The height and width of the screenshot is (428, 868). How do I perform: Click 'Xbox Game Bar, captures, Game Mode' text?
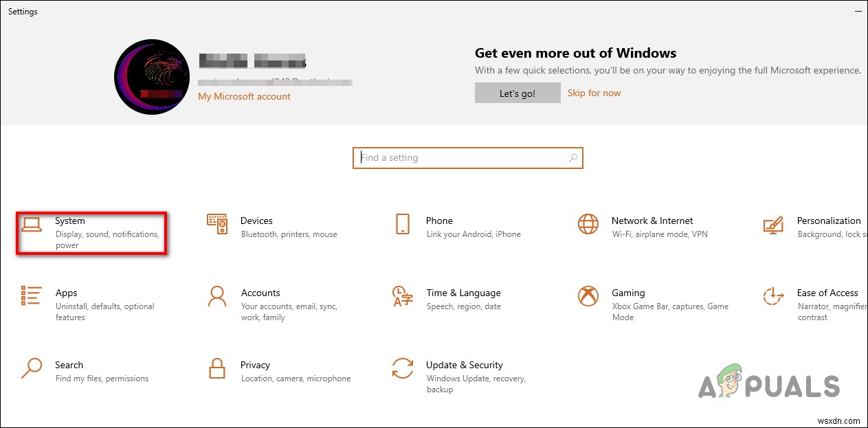[670, 312]
